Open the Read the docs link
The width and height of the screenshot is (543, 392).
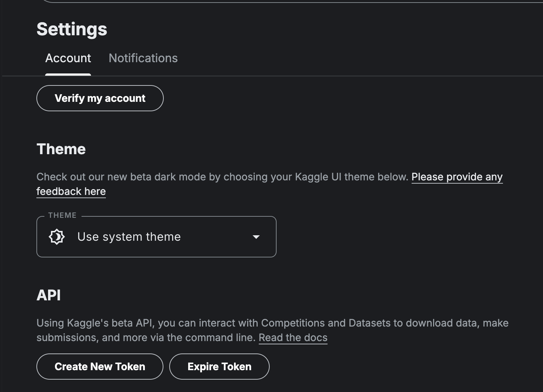(x=293, y=337)
